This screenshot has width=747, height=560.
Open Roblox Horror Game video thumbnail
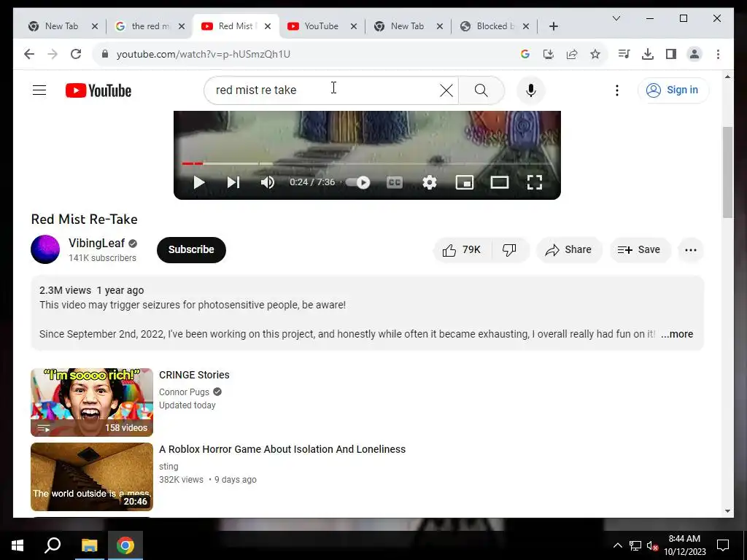(92, 477)
